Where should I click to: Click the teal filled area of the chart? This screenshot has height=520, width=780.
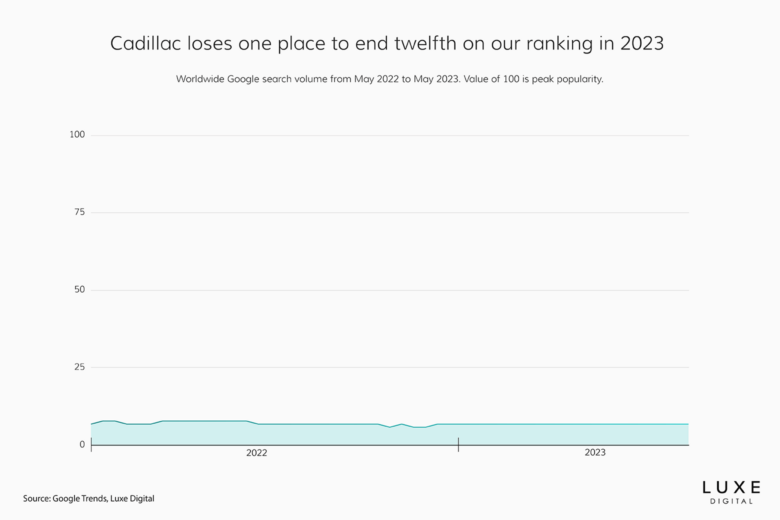[300, 435]
